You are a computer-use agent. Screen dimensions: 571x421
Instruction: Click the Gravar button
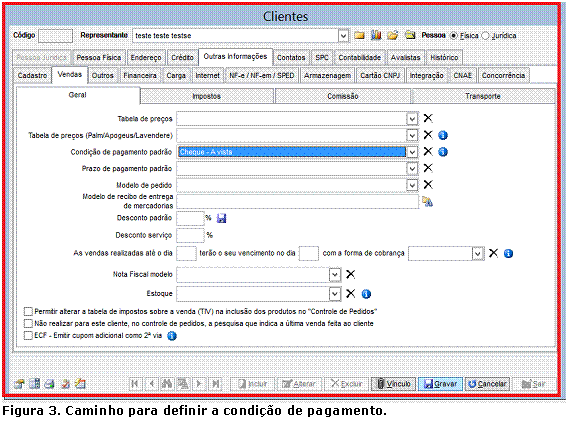click(440, 384)
